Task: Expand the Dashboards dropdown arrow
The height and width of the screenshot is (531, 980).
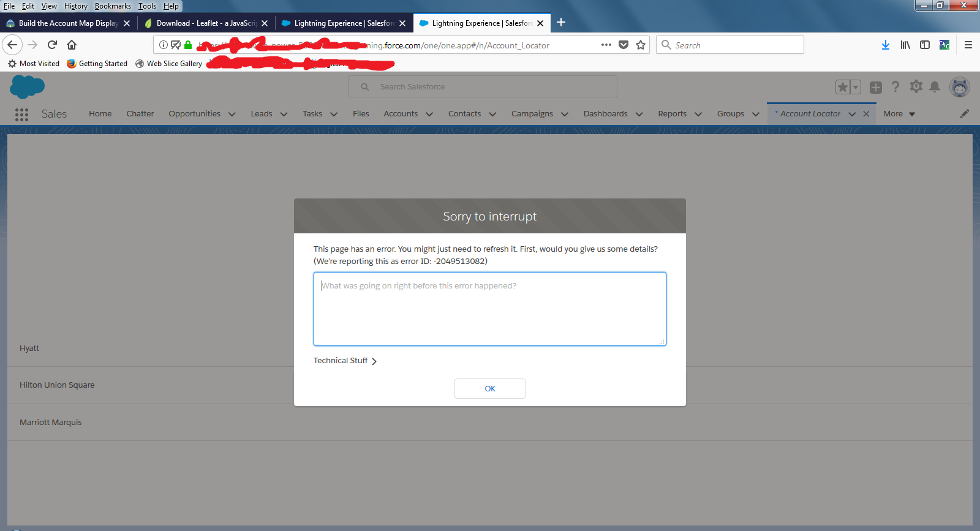Action: pos(639,114)
